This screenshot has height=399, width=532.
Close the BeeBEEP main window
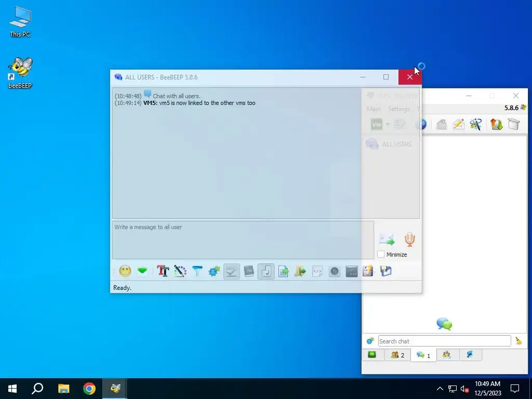pos(516,96)
